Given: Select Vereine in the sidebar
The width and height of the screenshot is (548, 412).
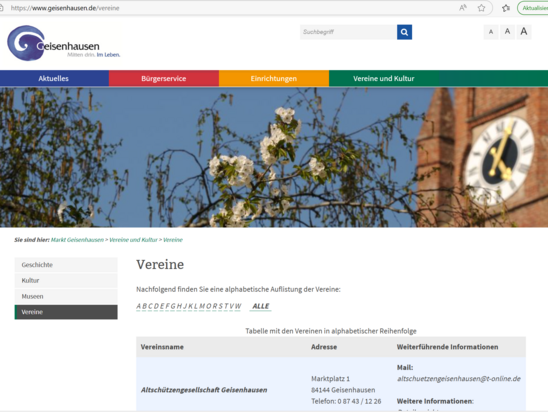Looking at the screenshot, I should tap(66, 312).
